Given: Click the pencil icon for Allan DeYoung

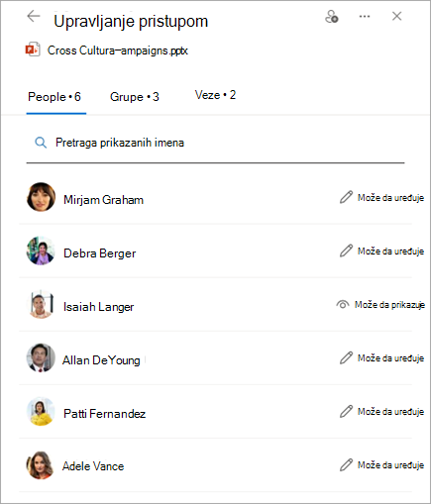Looking at the screenshot, I should click(346, 357).
